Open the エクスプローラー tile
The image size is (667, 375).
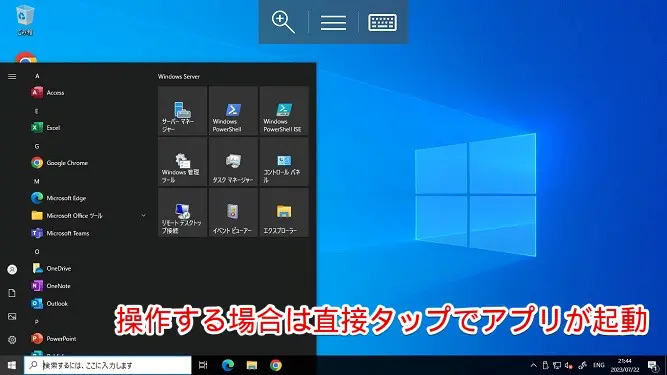pos(284,213)
